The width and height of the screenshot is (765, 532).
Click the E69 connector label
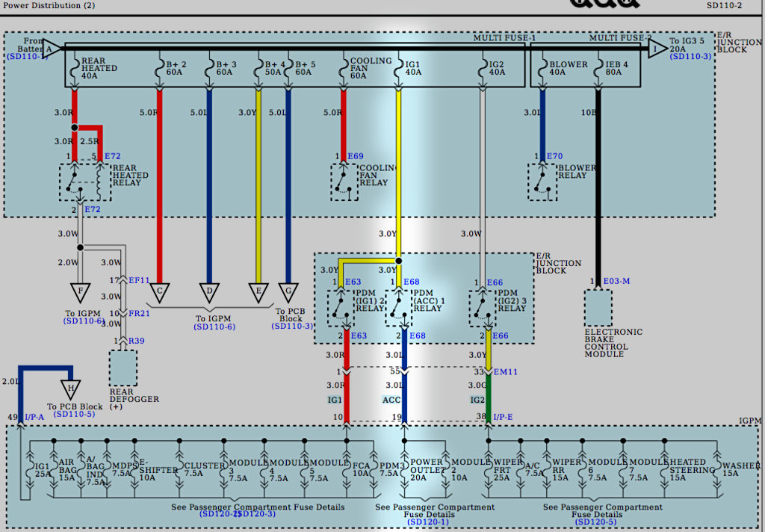356,156
